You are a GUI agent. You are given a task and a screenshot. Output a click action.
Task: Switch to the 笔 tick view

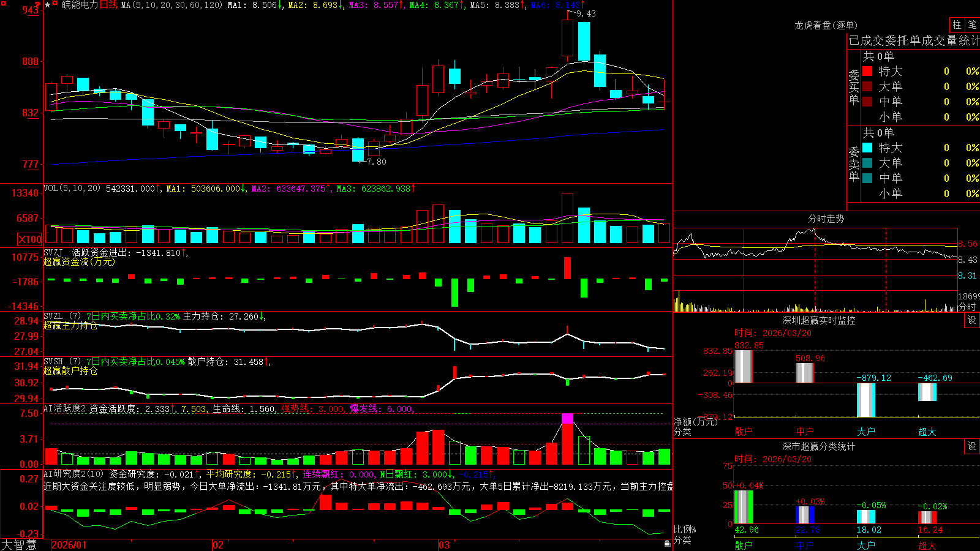(972, 25)
